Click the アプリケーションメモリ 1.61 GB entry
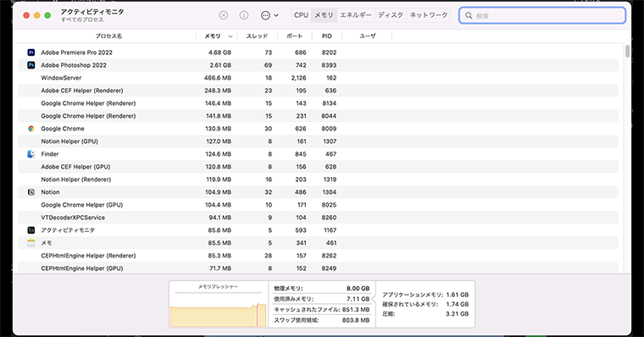Viewport: 644px width, 337px height. (x=425, y=295)
